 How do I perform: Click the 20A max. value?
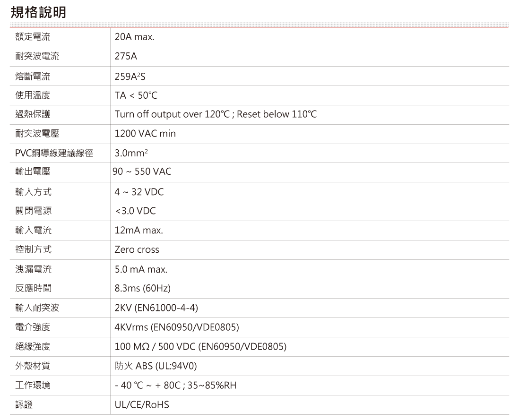[135, 37]
